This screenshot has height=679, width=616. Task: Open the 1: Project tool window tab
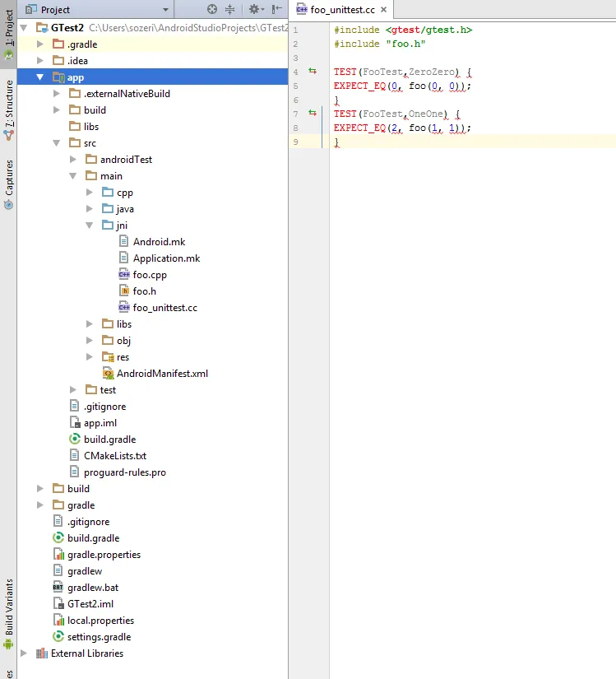(x=9, y=35)
